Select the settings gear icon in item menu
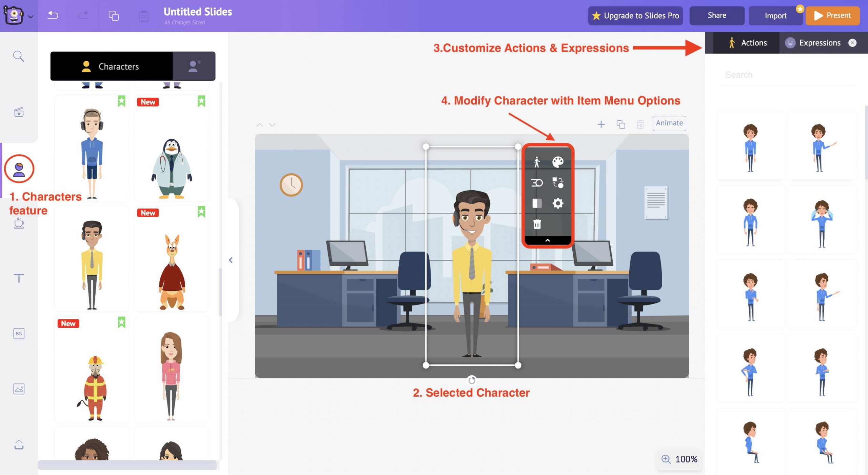The image size is (868, 475). pos(558,203)
